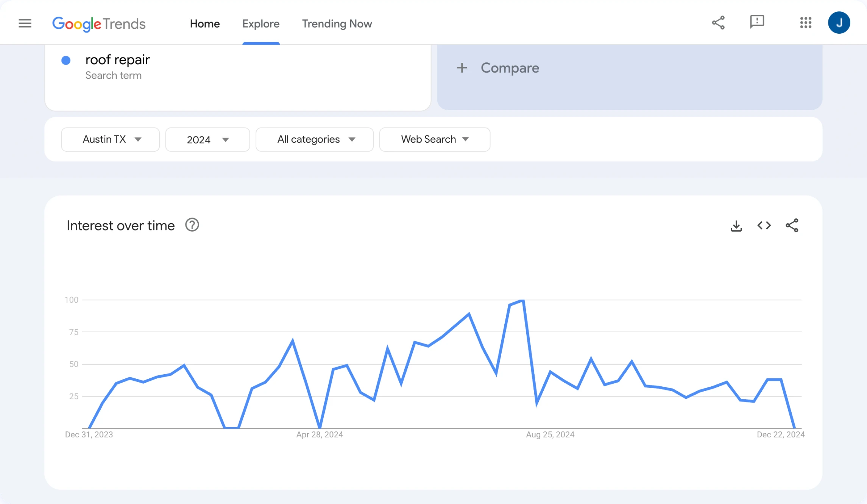The image size is (867, 504).
Task: Click the roof repair search term
Action: click(118, 60)
